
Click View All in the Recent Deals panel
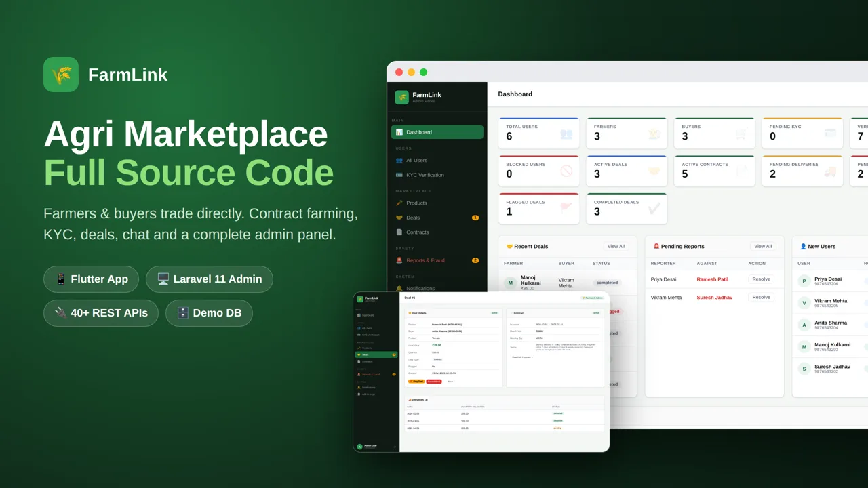click(616, 247)
